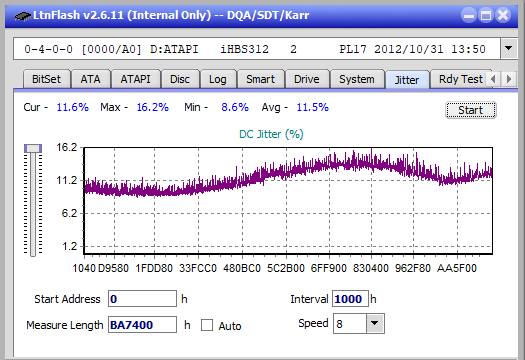Close the LtnFlash window
The width and height of the screenshot is (525, 360).
[503, 15]
